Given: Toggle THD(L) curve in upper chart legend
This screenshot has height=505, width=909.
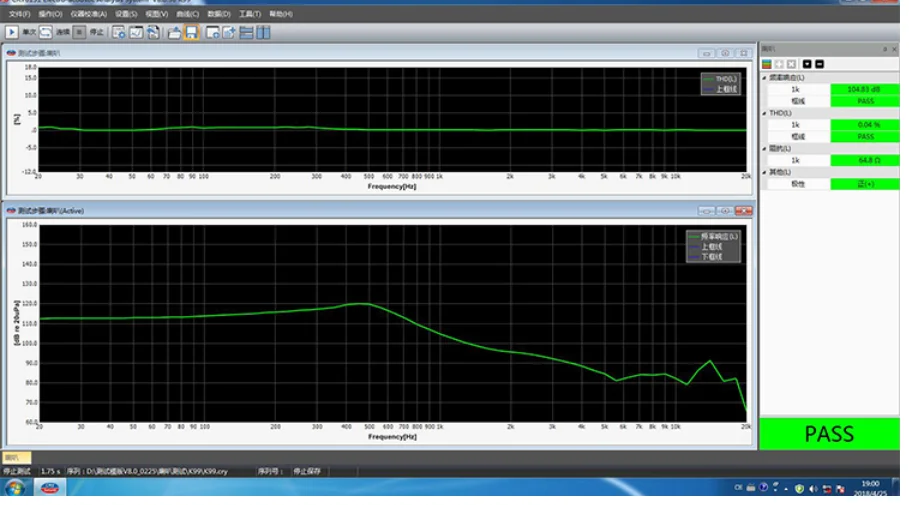Looking at the screenshot, I should tap(720, 79).
